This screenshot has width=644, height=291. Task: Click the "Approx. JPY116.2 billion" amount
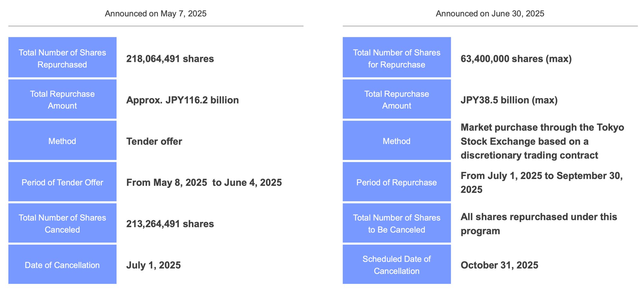[182, 100]
